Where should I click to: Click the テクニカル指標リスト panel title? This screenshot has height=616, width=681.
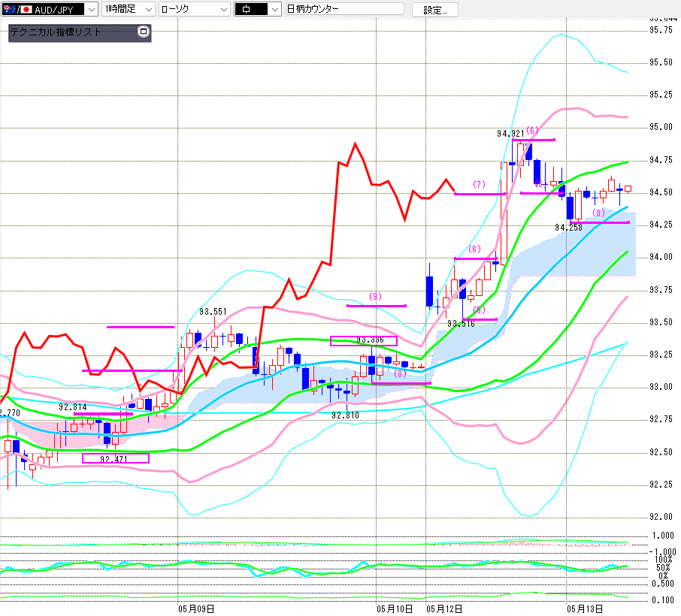click(x=55, y=32)
